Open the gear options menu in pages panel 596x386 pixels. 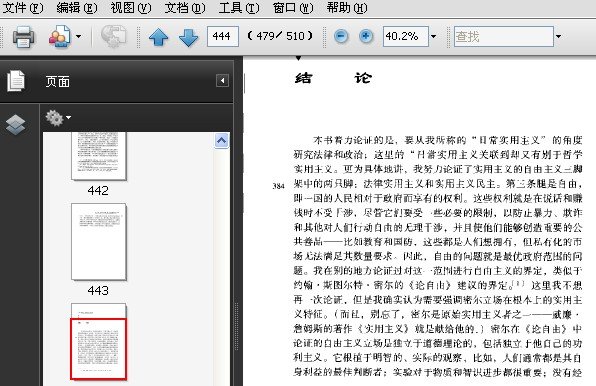coord(58,118)
